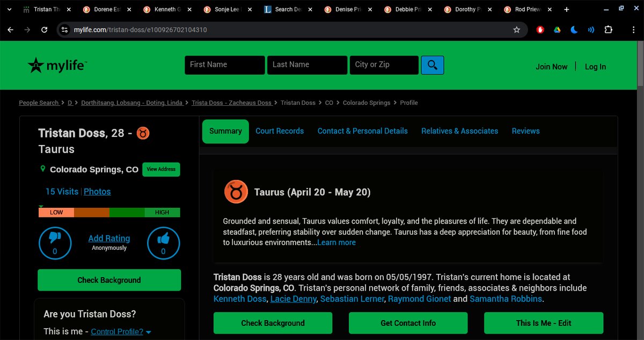
Task: Open the Extensions puzzle piece menu
Action: coord(608,30)
